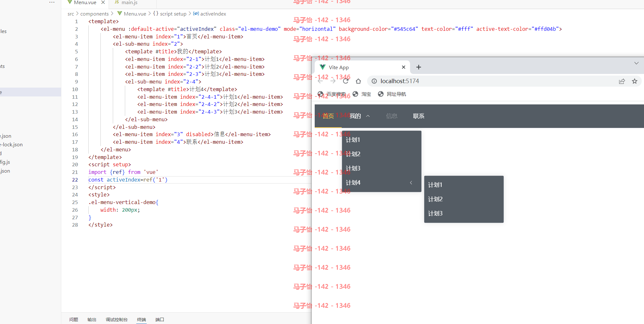Viewport: 644px width, 324px height.
Task: Click the browser tab search chevron
Action: click(x=636, y=63)
